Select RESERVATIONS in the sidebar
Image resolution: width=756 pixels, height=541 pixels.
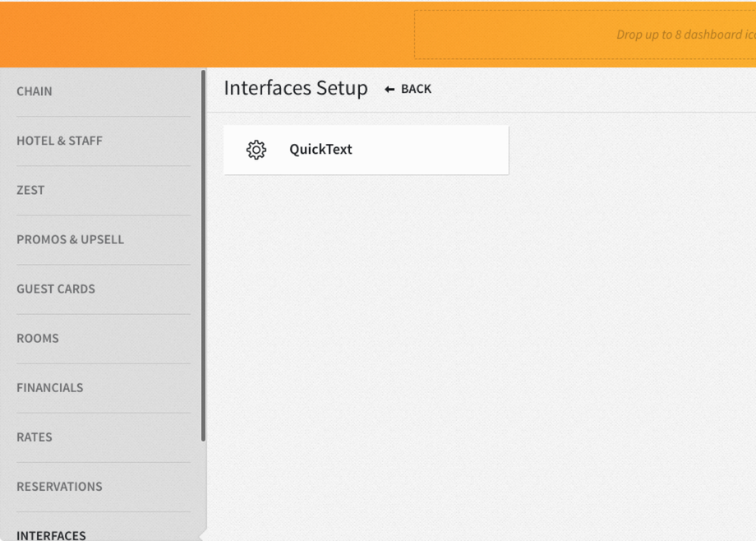(59, 487)
